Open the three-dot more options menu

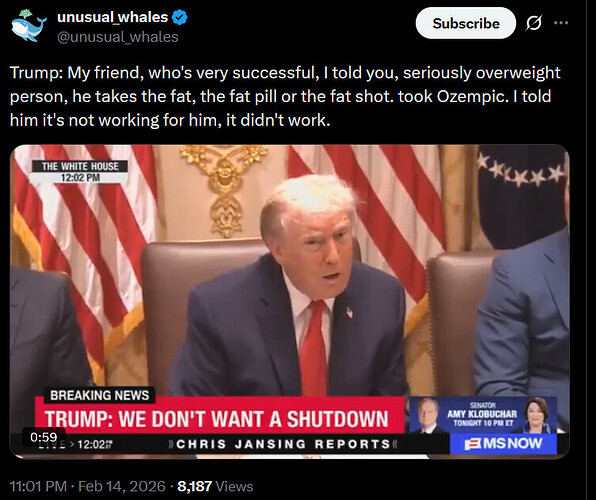(561, 23)
